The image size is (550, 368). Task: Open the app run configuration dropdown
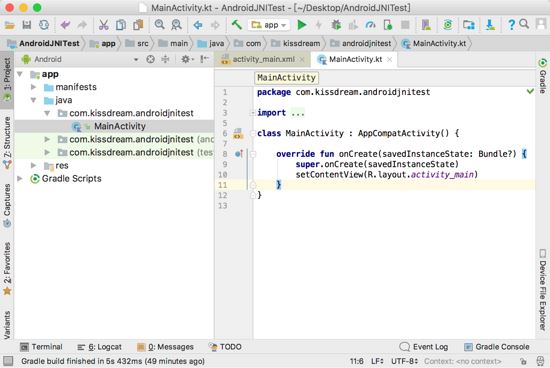269,25
